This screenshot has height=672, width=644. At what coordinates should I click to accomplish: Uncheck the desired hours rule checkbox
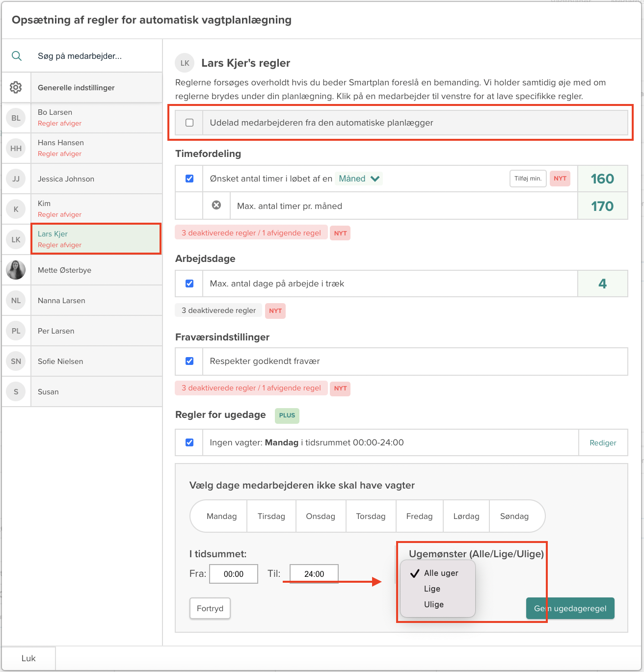[189, 179]
